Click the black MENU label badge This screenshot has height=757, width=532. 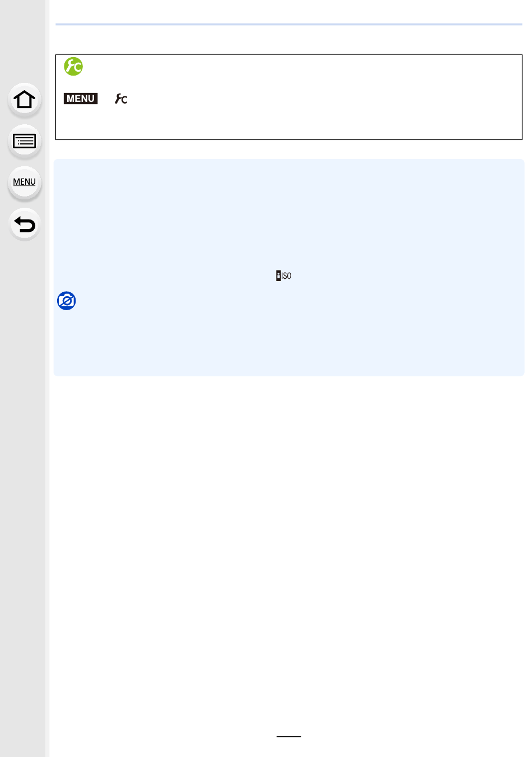81,99
